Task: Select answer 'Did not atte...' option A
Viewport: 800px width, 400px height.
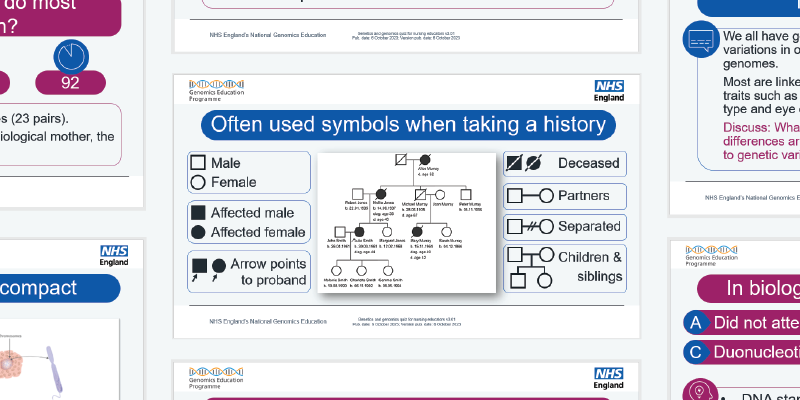Action: point(742,322)
